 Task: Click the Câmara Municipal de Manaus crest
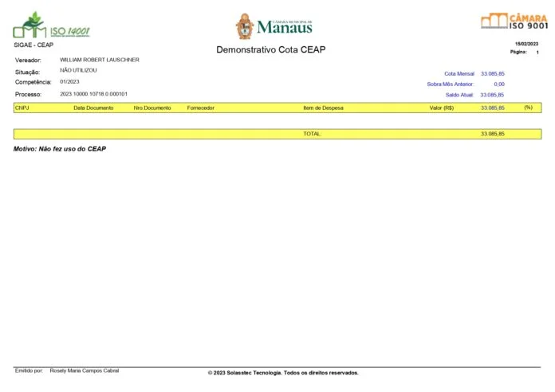245,26
